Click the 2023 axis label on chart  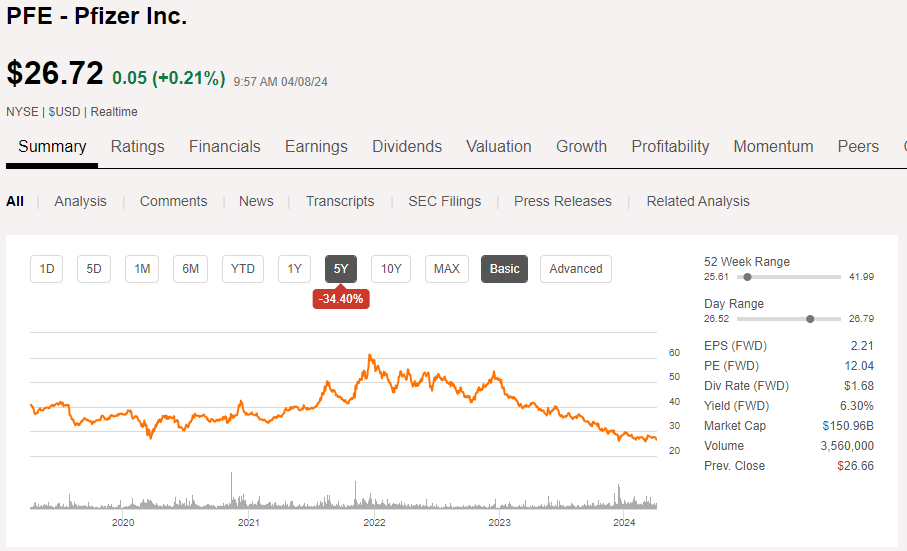(499, 523)
